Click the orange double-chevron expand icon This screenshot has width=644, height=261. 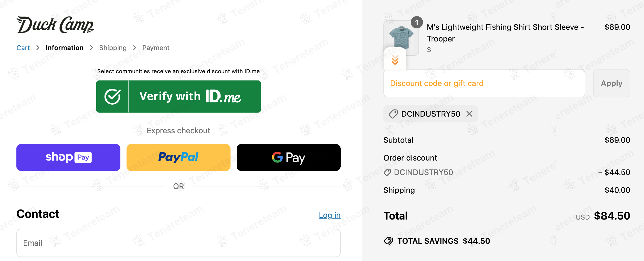(395, 60)
